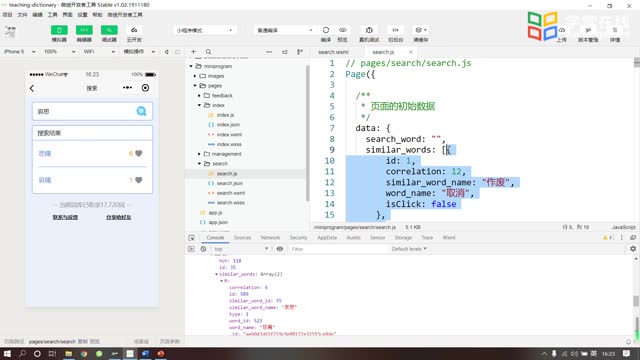The height and width of the screenshot is (360, 640).
Task: Open search.wxss in file tree
Action: click(x=231, y=203)
